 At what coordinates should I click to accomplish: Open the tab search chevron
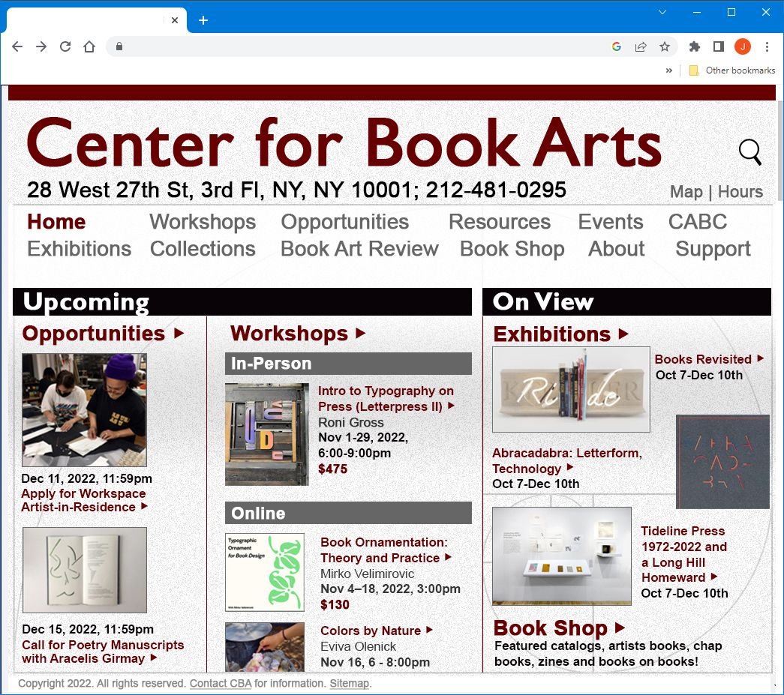click(x=662, y=12)
